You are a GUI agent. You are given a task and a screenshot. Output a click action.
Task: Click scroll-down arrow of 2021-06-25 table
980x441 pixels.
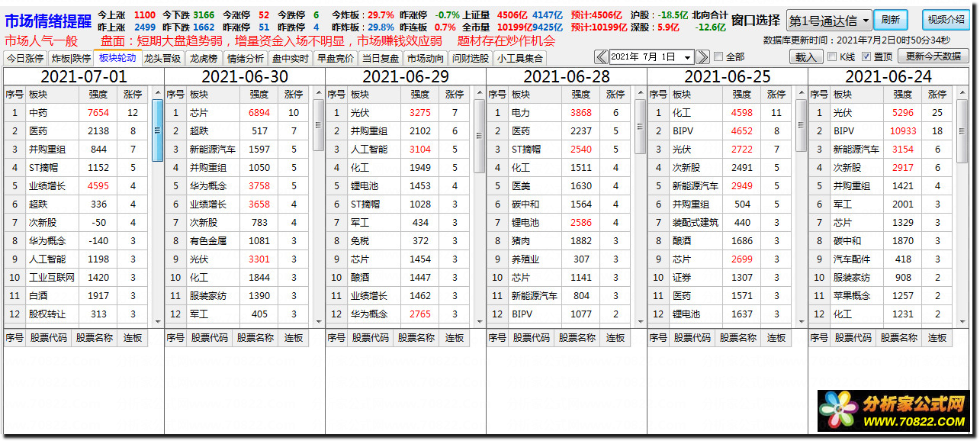(802, 322)
